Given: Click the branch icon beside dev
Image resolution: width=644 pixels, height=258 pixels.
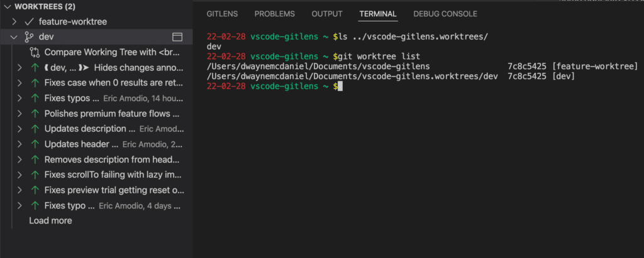Looking at the screenshot, I should pyautogui.click(x=29, y=37).
